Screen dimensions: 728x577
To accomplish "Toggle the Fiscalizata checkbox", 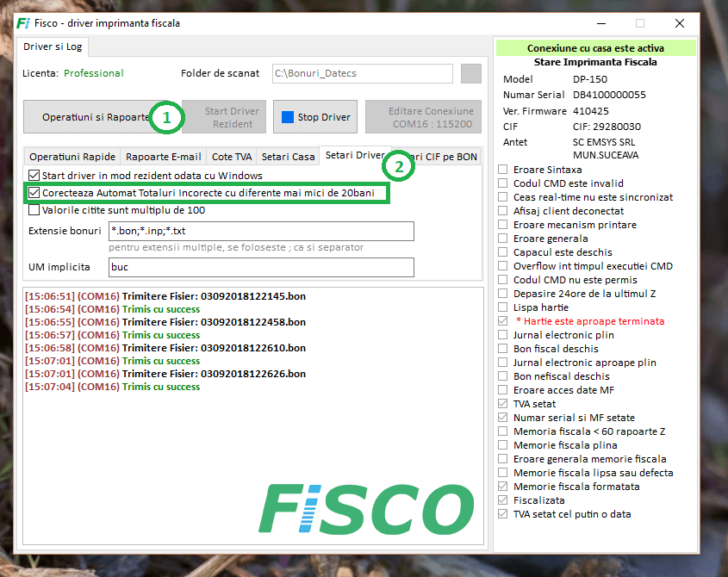I will [503, 500].
